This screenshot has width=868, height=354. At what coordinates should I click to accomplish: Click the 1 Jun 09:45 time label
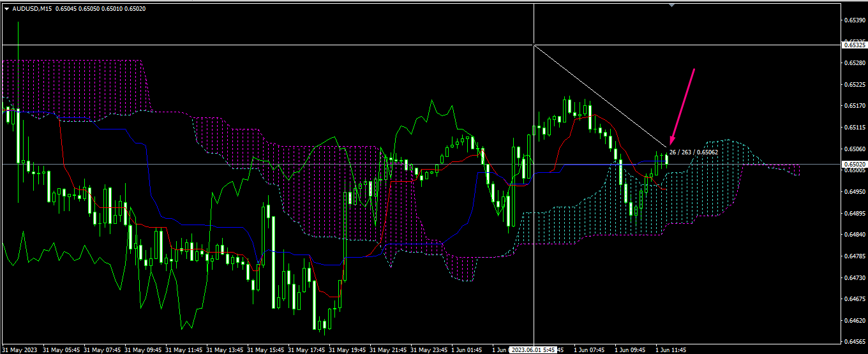point(630,350)
